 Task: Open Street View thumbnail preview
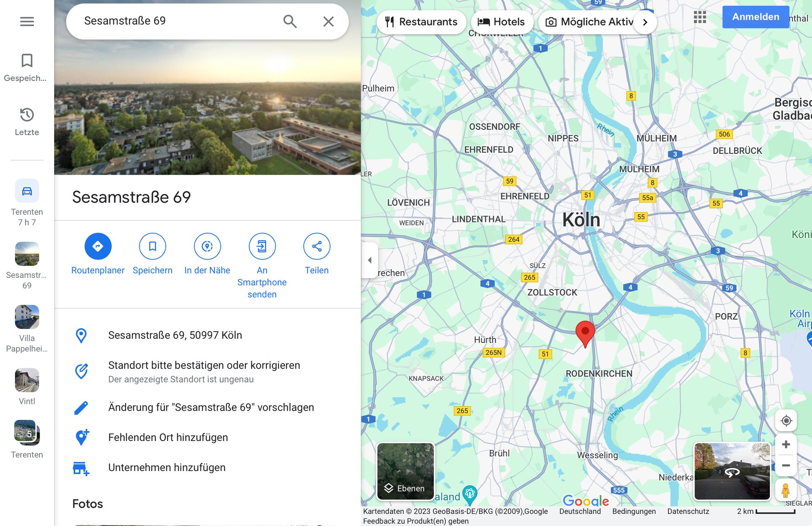tap(732, 471)
